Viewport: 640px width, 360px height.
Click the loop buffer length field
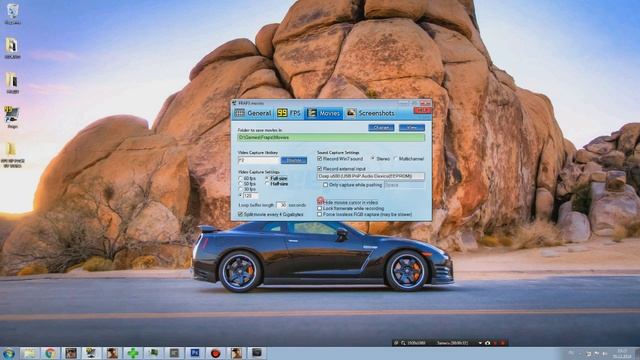[281, 205]
